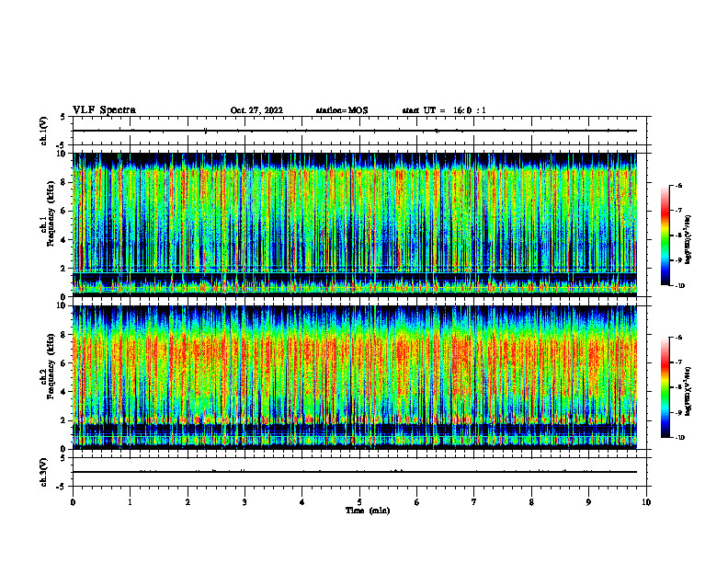Screen dimensions: 728x563
Task: Click the ch.1 frequency tick label "4"
Action: coord(64,240)
